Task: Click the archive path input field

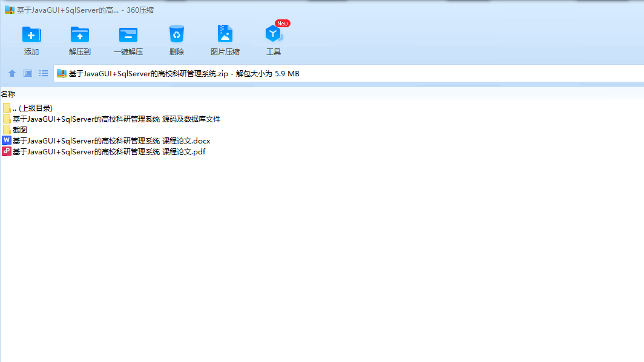Action: pos(349,74)
